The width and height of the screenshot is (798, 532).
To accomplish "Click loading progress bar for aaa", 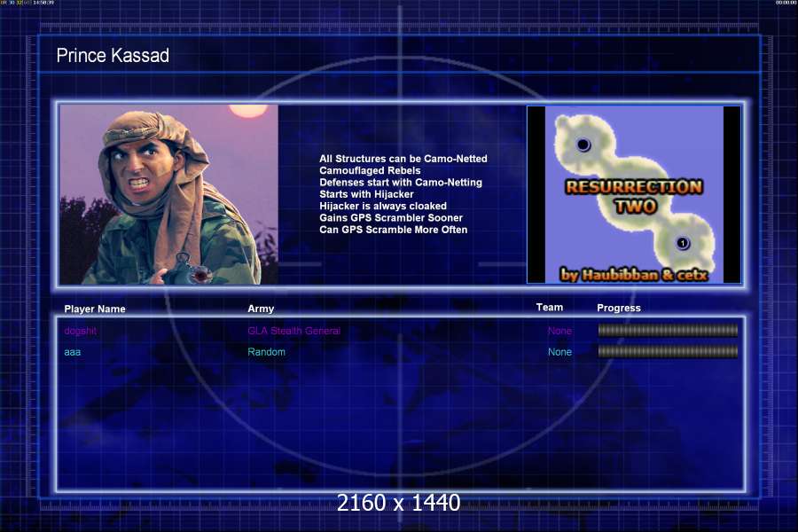I will point(668,351).
